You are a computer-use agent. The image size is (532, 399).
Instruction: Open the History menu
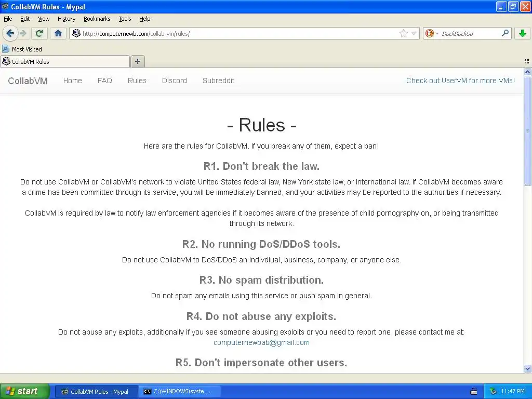click(66, 19)
